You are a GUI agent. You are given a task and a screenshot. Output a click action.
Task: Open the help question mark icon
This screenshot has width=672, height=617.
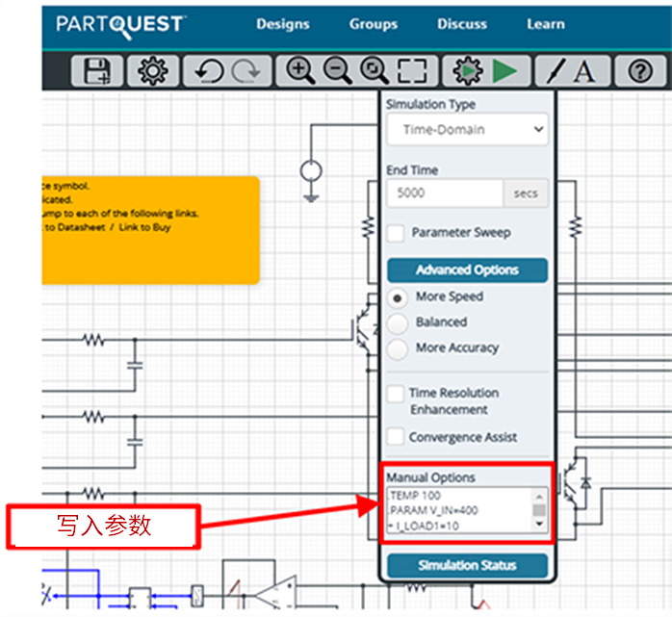pyautogui.click(x=640, y=71)
